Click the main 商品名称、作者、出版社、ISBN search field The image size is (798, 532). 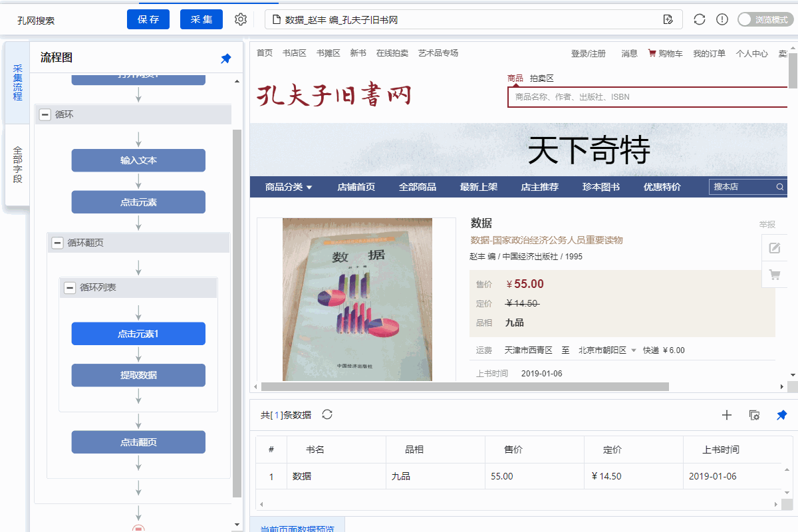coord(648,97)
